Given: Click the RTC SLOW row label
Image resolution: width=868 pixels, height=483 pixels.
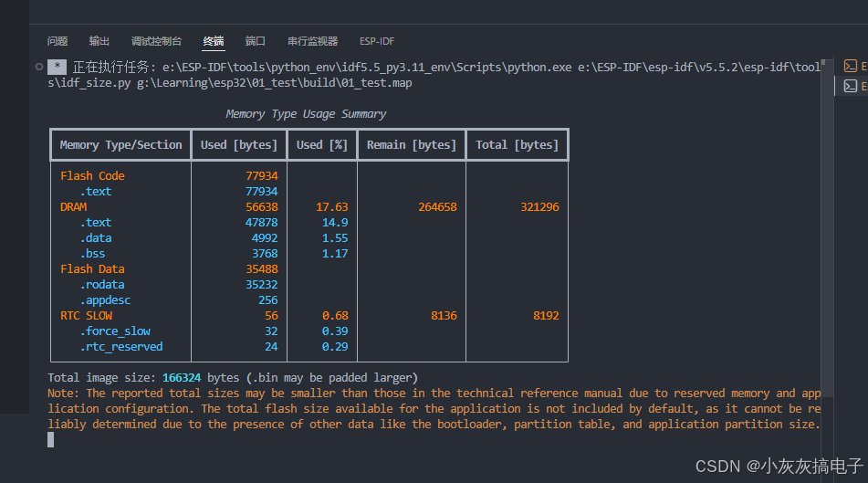Looking at the screenshot, I should [87, 315].
